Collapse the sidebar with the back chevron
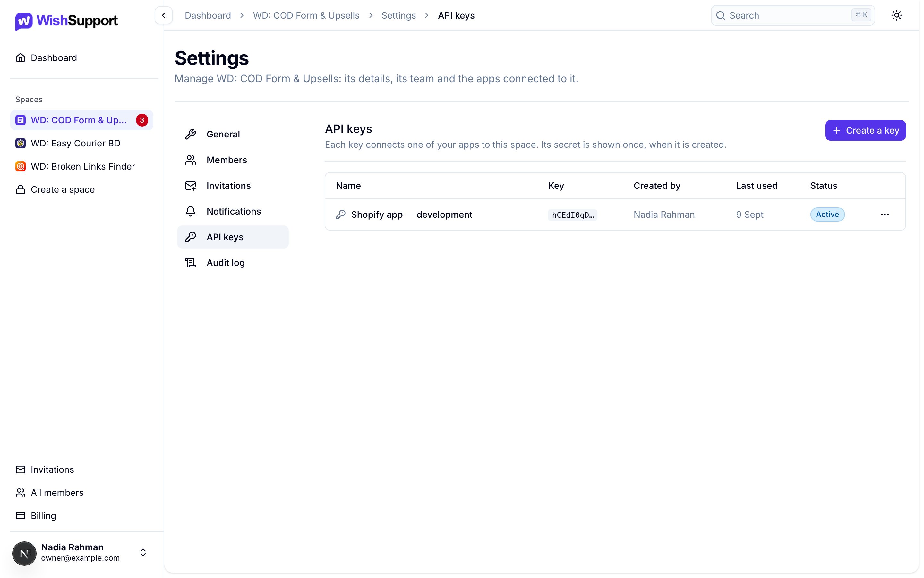Image resolution: width=924 pixels, height=578 pixels. [163, 15]
